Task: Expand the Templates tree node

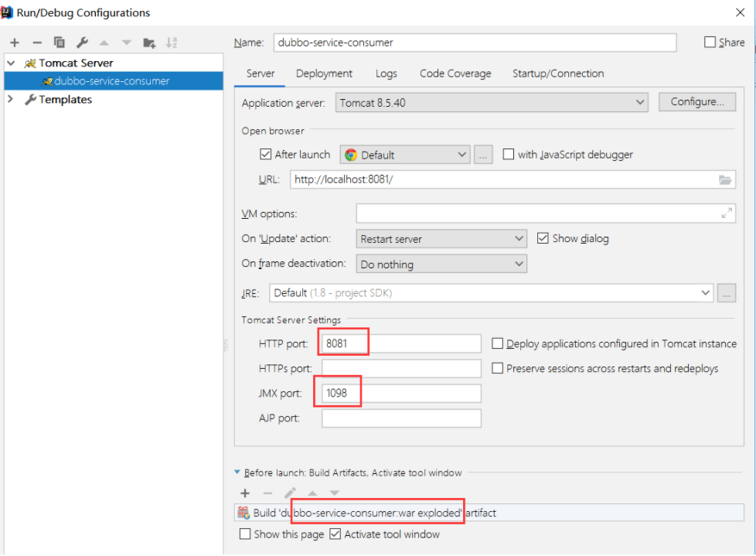Action: (x=11, y=99)
